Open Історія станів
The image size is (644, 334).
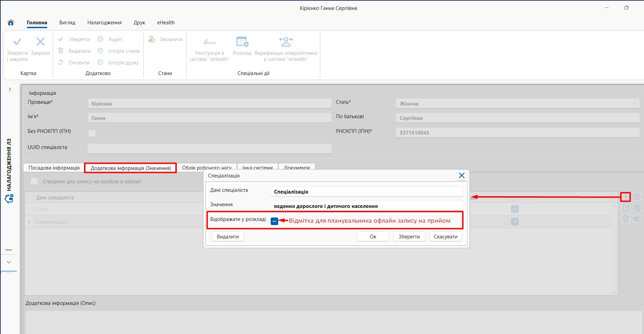(x=118, y=51)
